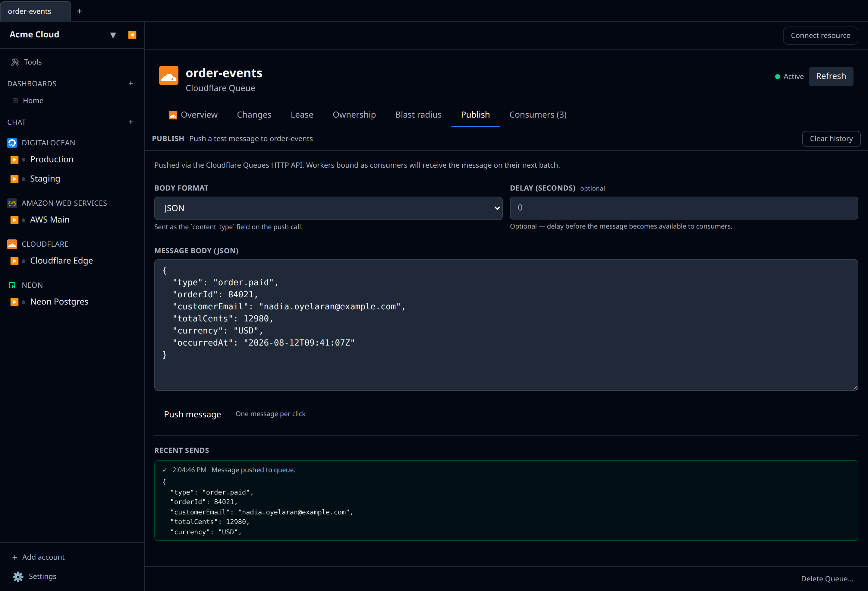This screenshot has width=868, height=591.
Task: Click the order-events Cloudflare queue logo
Action: click(169, 75)
